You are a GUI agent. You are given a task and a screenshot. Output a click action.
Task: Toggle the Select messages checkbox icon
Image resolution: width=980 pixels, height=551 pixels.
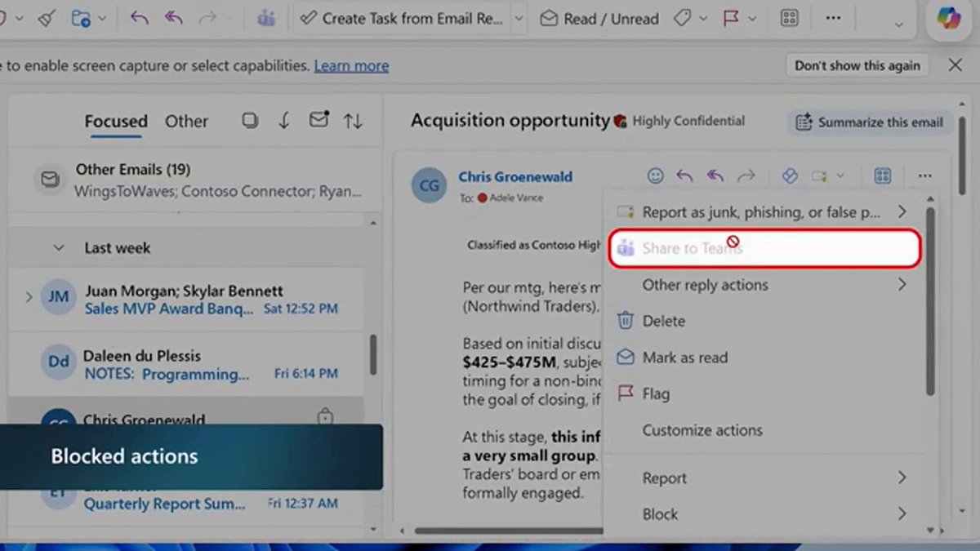point(250,121)
